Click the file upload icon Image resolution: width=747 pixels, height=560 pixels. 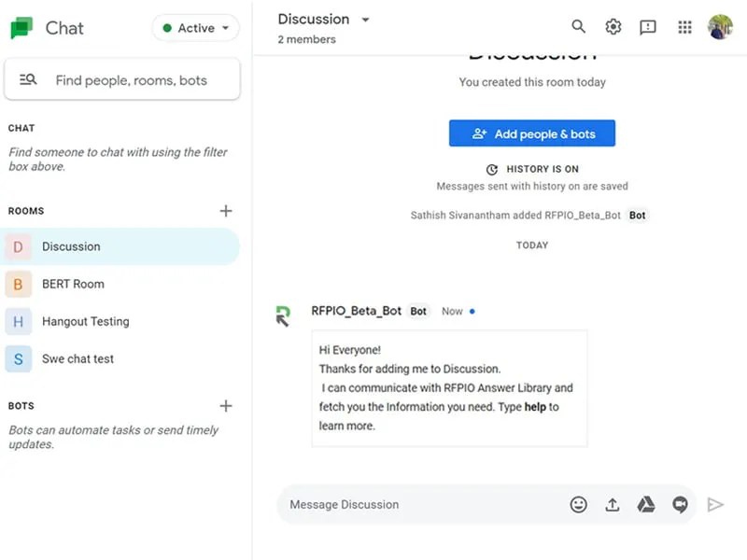coord(613,504)
